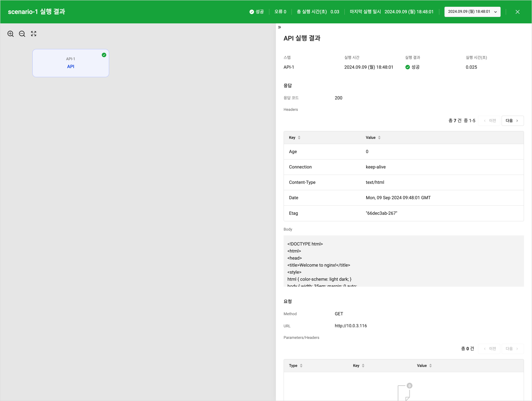The height and width of the screenshot is (401, 532).
Task: Click the error count label in header
Action: (x=280, y=12)
